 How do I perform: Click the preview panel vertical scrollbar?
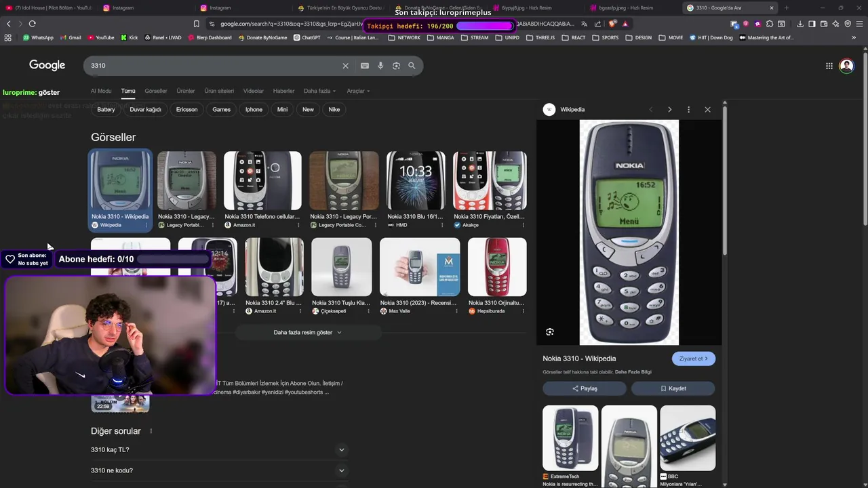[725, 180]
